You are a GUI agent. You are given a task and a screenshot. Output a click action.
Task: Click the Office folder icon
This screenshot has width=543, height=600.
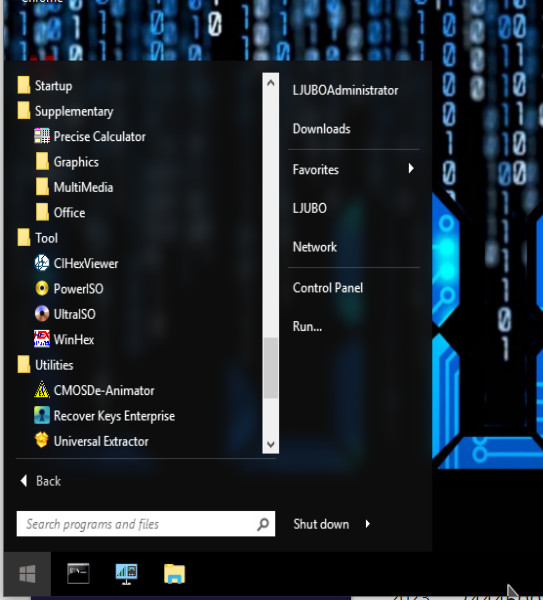tap(42, 212)
